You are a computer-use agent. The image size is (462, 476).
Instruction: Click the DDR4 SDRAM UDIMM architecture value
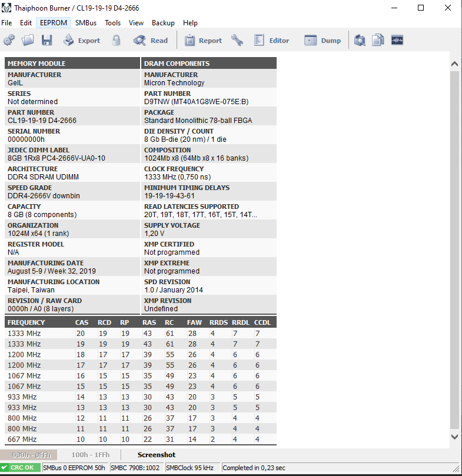[43, 177]
